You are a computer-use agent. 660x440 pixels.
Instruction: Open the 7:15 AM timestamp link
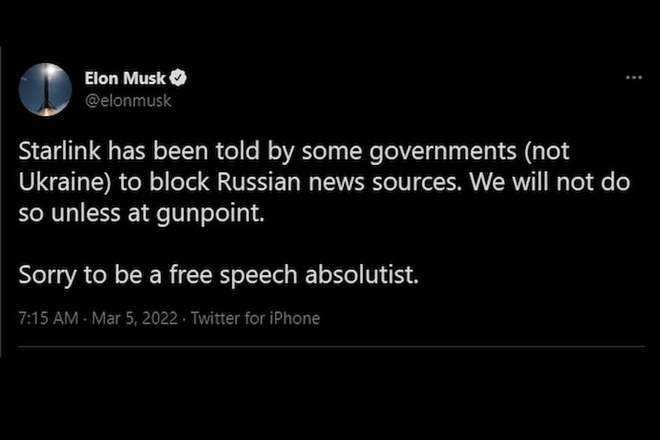point(48,318)
